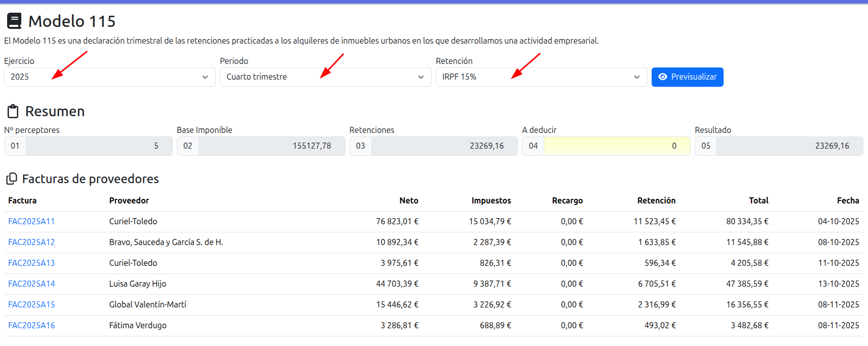This screenshot has height=346, width=868.
Task: Click the book icon beside Modelo 115
Action: [x=14, y=21]
